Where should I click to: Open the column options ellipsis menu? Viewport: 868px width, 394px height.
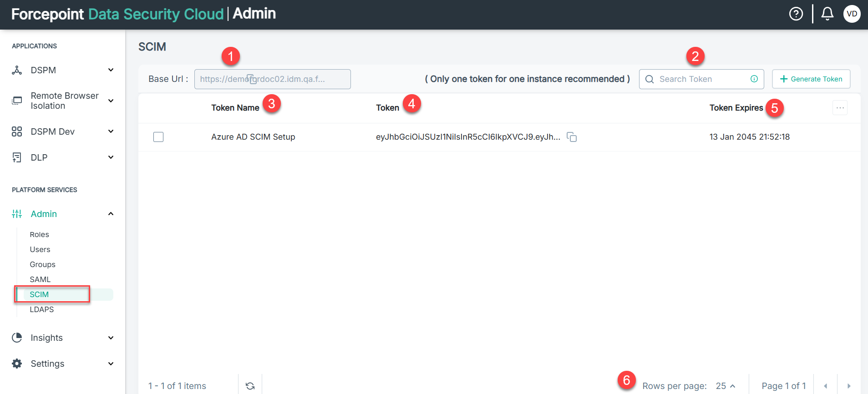pyautogui.click(x=840, y=108)
